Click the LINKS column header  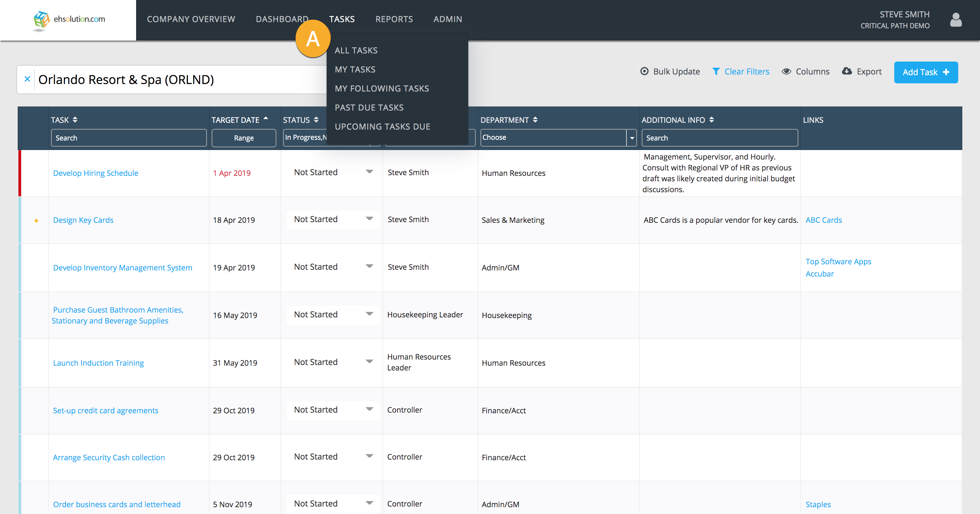point(813,120)
